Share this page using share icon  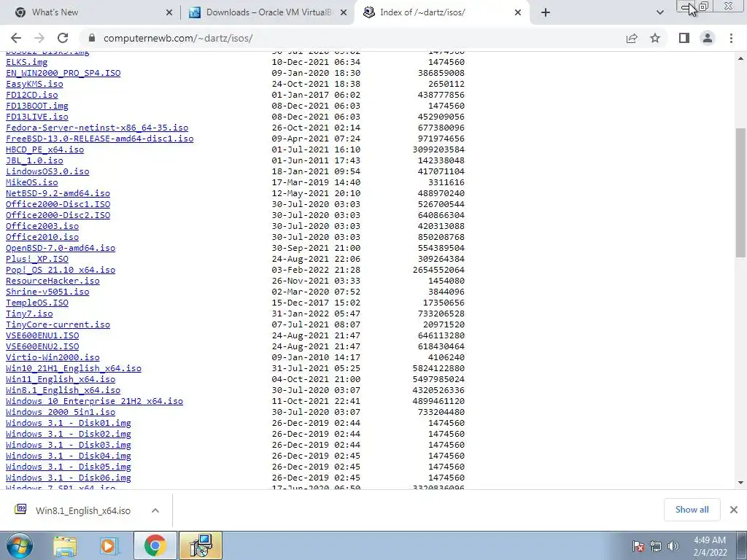click(x=632, y=38)
